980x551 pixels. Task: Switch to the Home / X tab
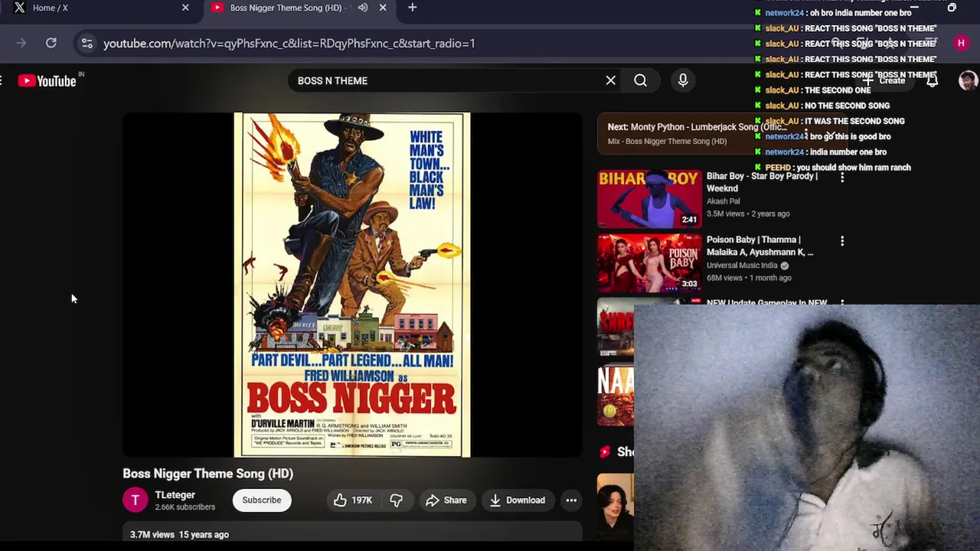coord(100,8)
